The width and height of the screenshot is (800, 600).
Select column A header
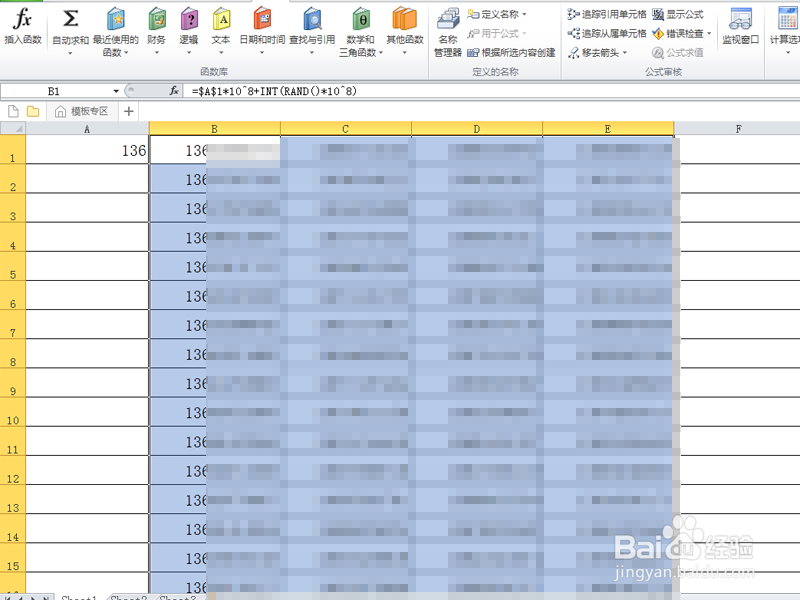point(87,129)
